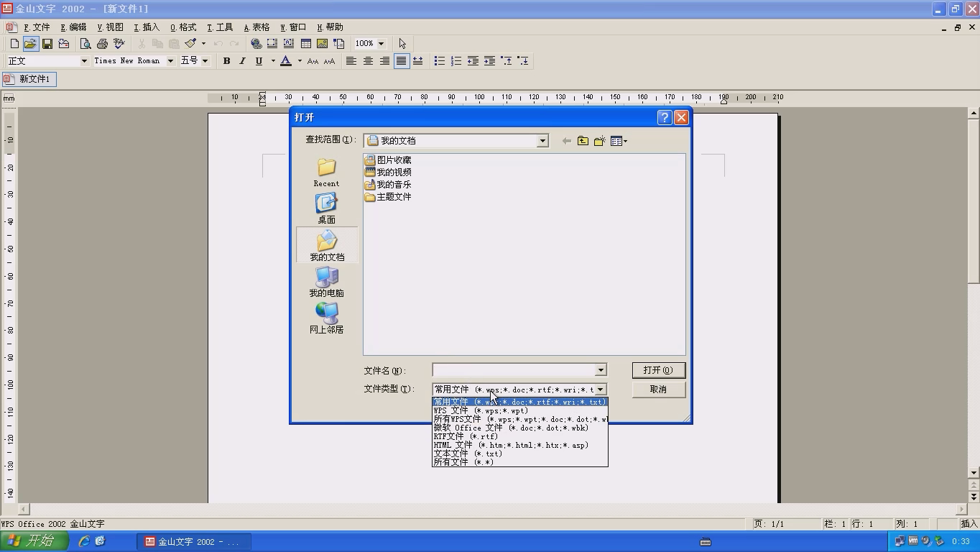Go up one folder level in dialog
The height and width of the screenshot is (552, 980).
point(583,141)
